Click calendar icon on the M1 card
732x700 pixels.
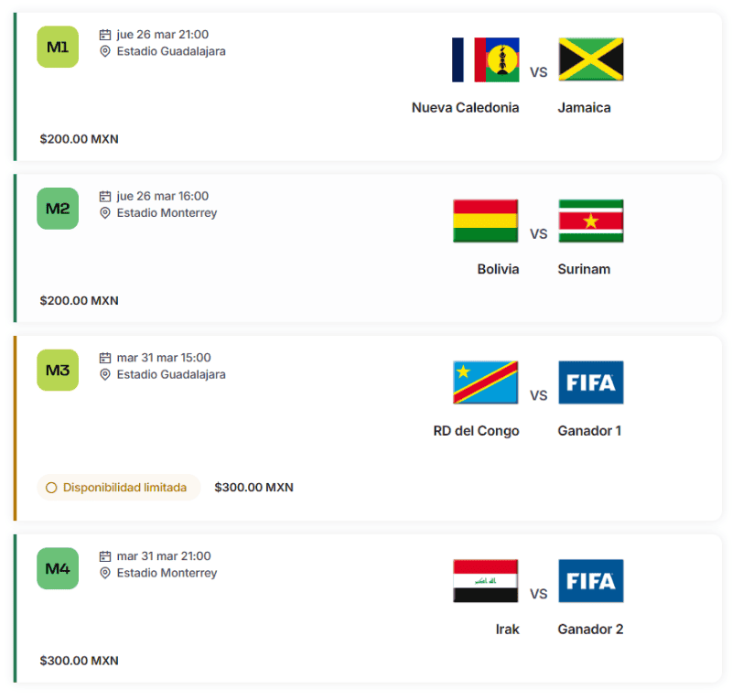pyautogui.click(x=105, y=35)
